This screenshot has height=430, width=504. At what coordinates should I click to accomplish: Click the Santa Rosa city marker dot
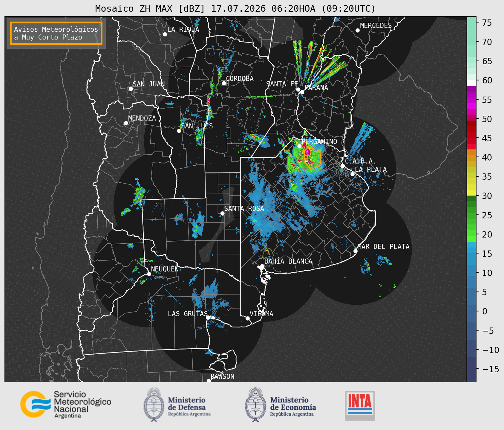(x=222, y=213)
